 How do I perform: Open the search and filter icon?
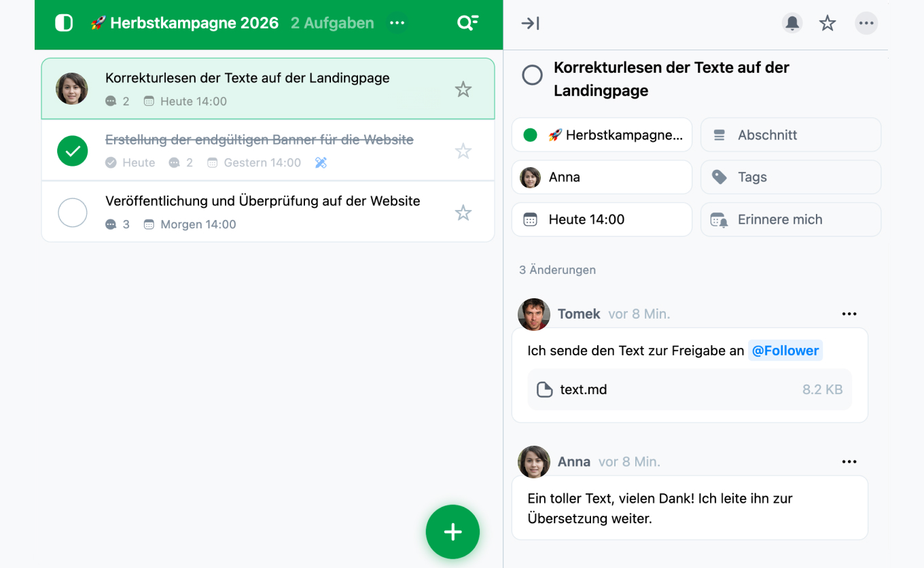coord(467,23)
